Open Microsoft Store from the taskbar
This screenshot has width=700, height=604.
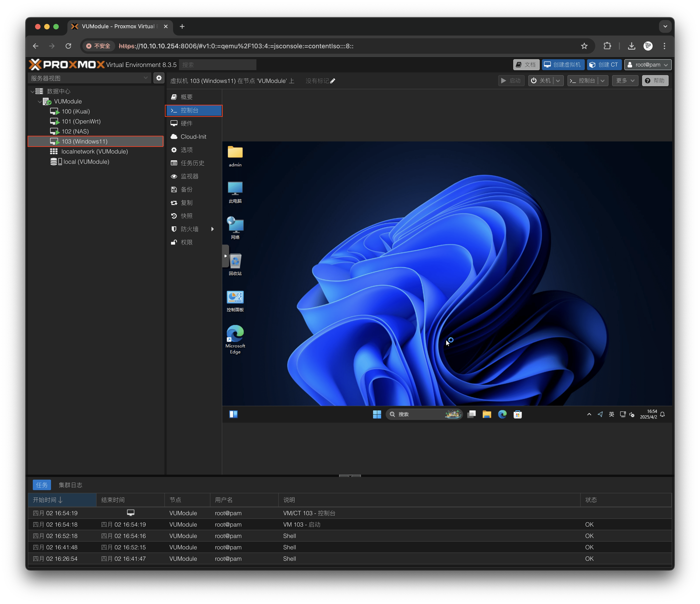click(518, 414)
